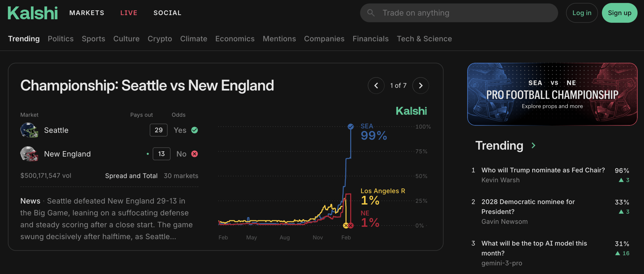This screenshot has width=644, height=274.
Task: Click the green checkmark next to Yes
Action: 194,130
